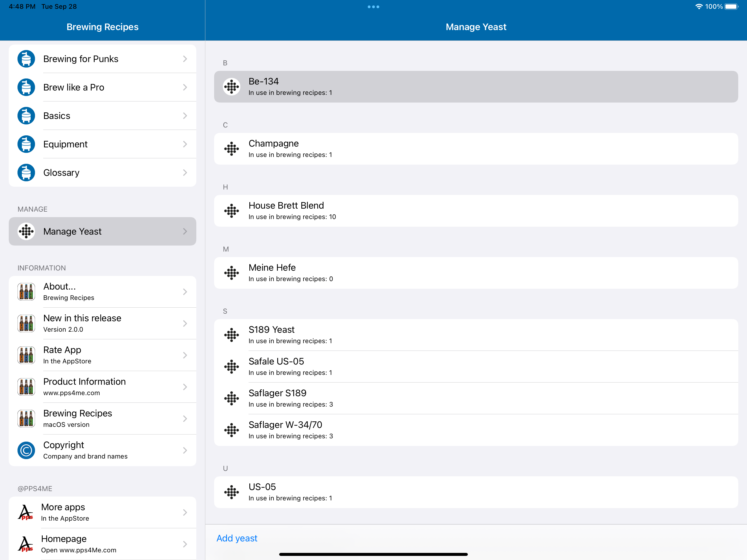
Task: Click the chevron on the Product Information row
Action: click(185, 387)
